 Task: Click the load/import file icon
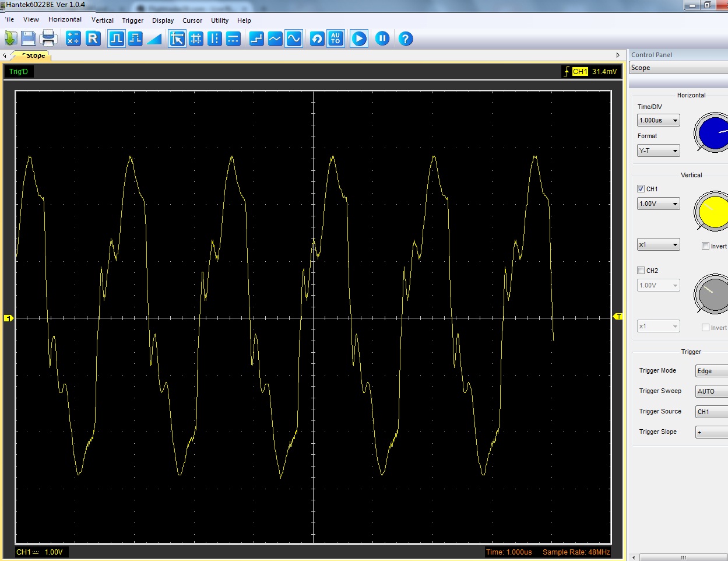pos(11,38)
